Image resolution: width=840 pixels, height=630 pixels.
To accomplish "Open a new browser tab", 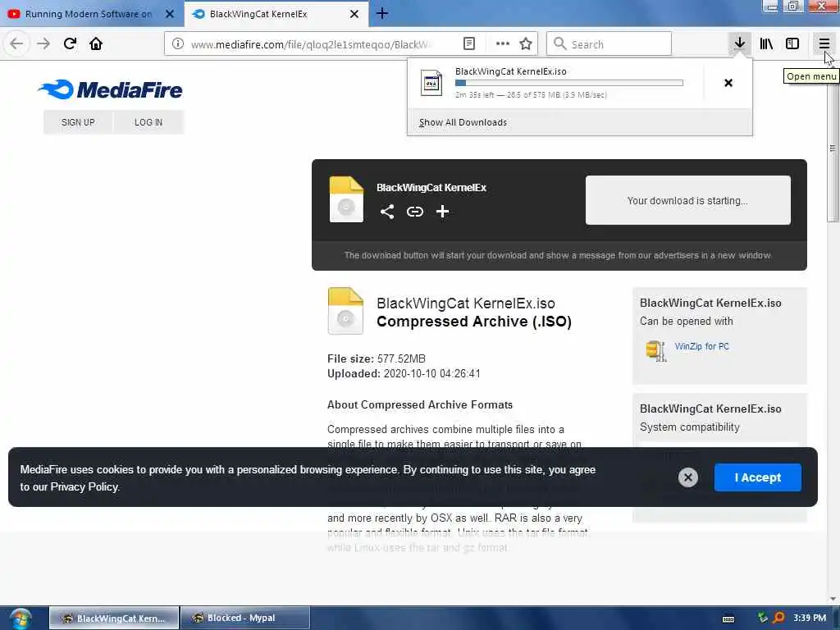I will 382,13.
